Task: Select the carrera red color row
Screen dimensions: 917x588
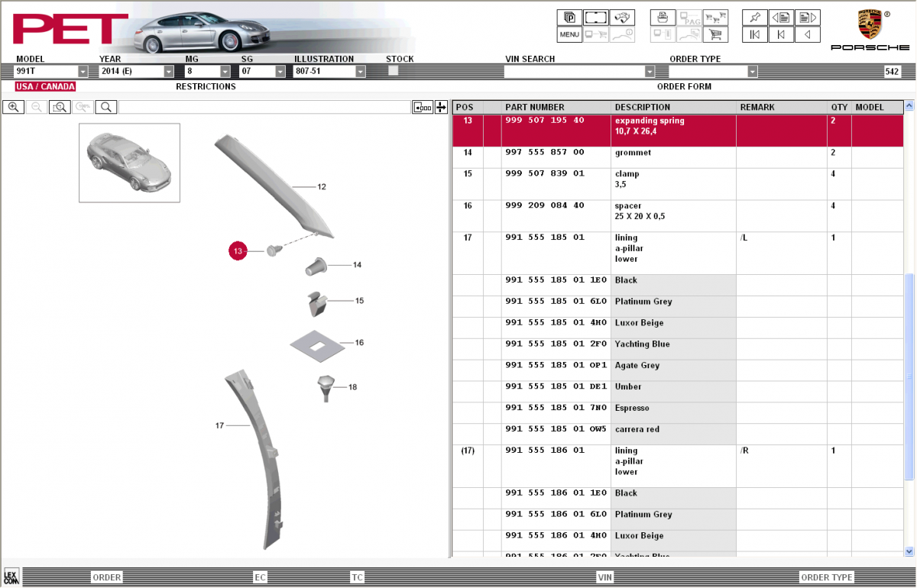Action: point(679,435)
